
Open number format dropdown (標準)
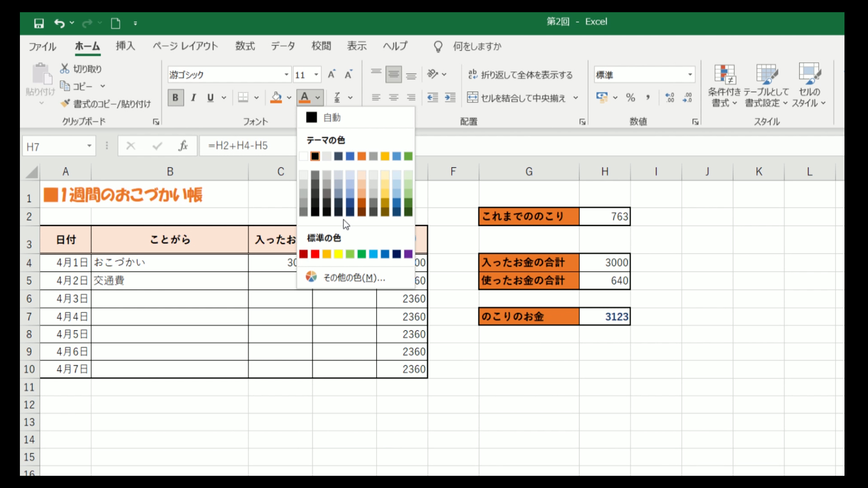tap(690, 75)
